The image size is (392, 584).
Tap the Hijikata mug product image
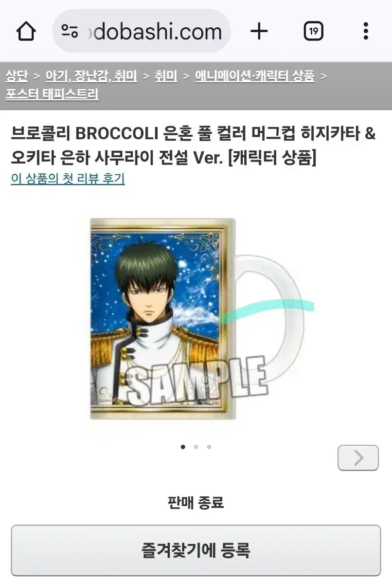pyautogui.click(x=196, y=319)
